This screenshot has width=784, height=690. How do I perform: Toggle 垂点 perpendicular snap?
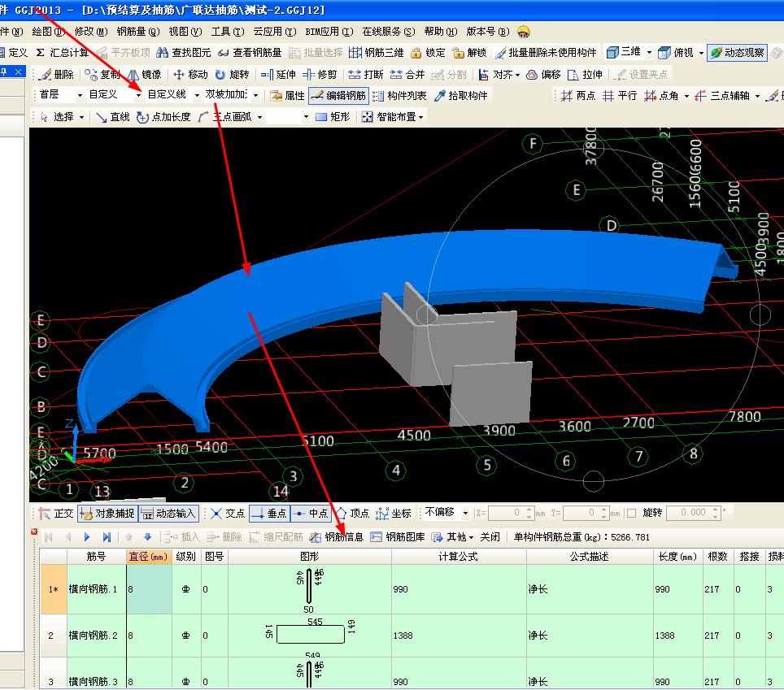pos(269,513)
